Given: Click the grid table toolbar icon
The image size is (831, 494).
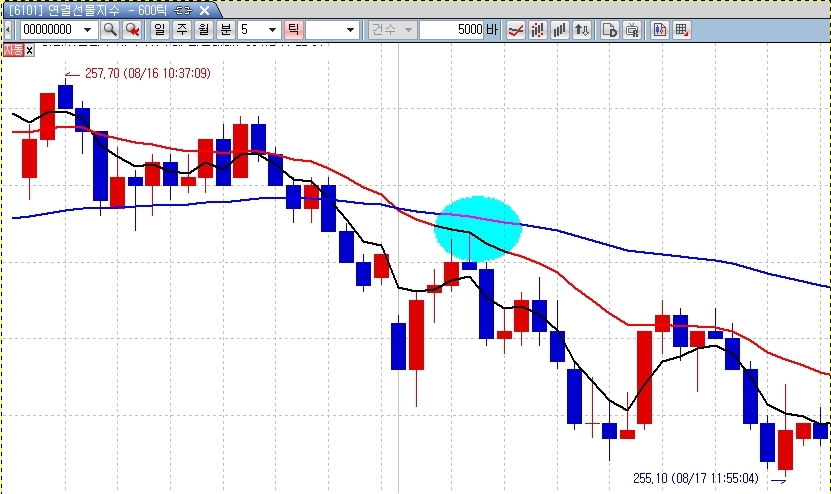Looking at the screenshot, I should (x=682, y=30).
